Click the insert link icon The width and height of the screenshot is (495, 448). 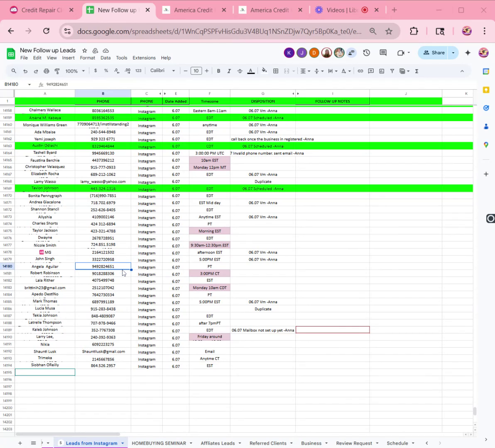tap(360, 71)
